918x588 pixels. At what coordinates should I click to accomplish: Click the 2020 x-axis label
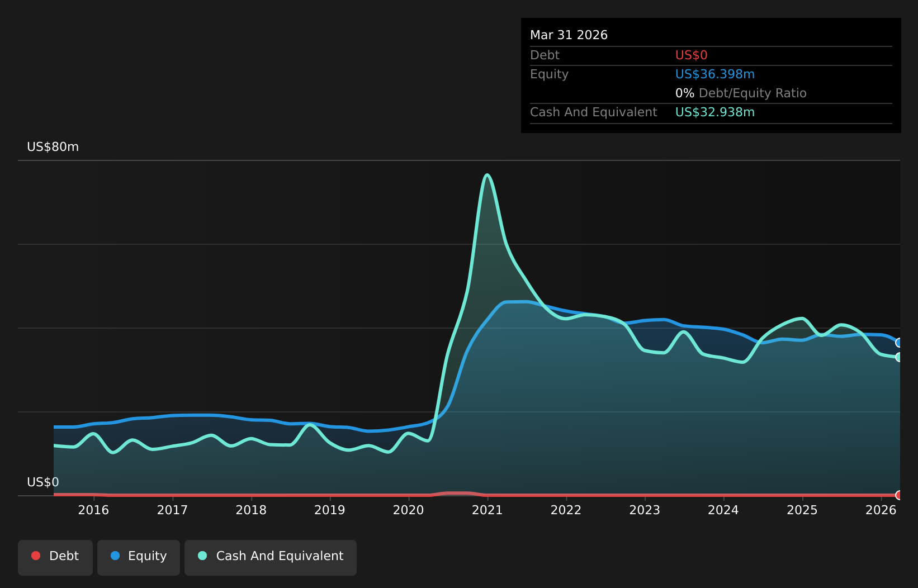click(x=409, y=510)
